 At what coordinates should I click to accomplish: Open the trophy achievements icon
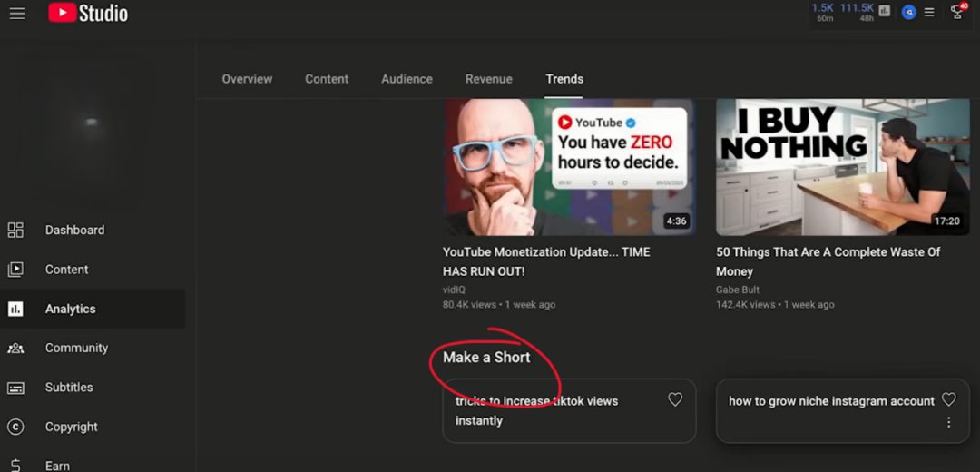coord(956,12)
